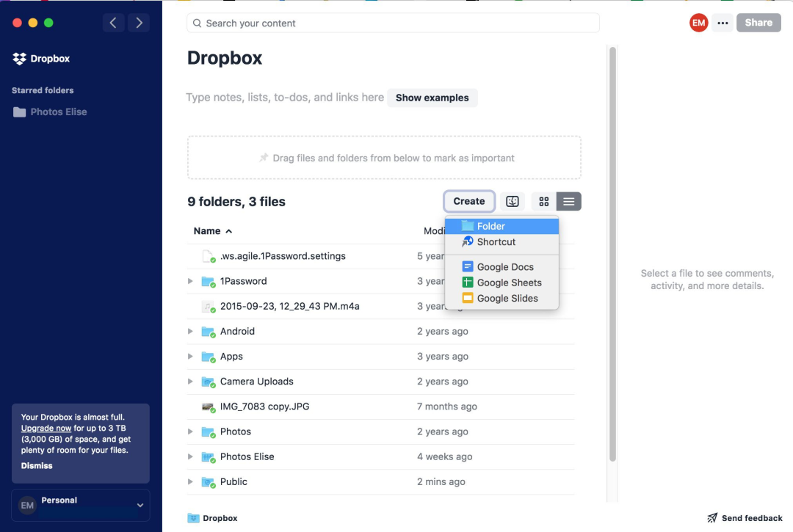This screenshot has height=532, width=793.
Task: Click the Create button
Action: (468, 201)
